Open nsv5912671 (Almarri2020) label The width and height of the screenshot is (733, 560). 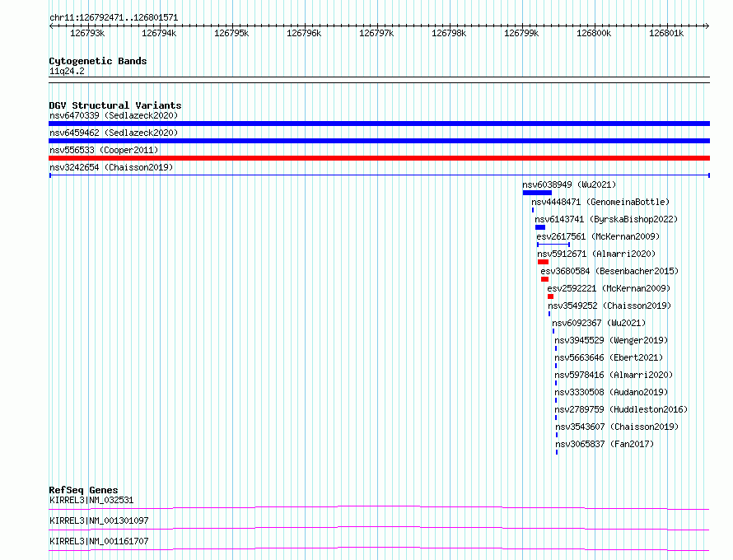(x=596, y=254)
